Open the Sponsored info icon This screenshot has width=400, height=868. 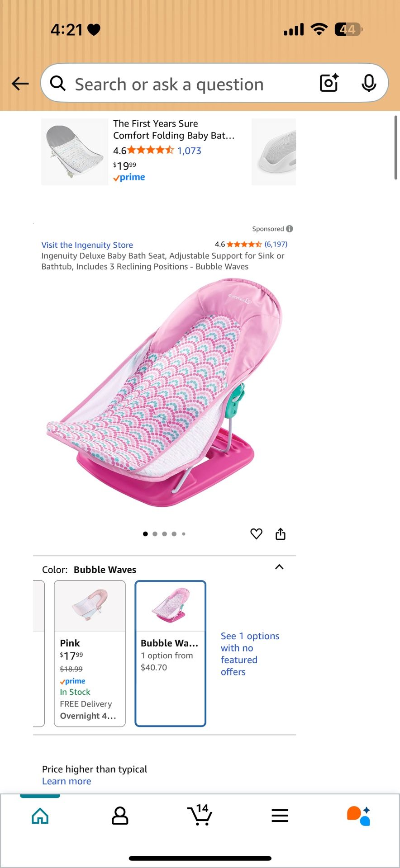pos(290,229)
